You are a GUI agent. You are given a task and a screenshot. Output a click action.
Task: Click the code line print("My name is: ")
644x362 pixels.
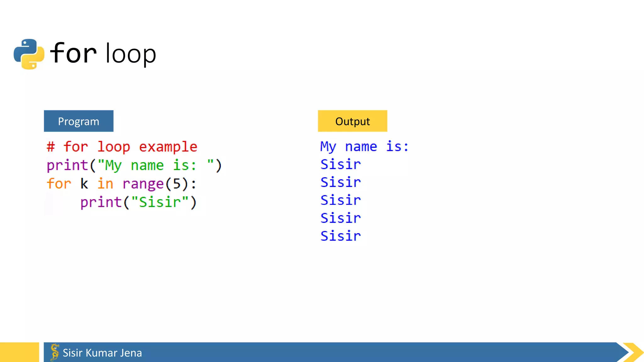(x=134, y=165)
